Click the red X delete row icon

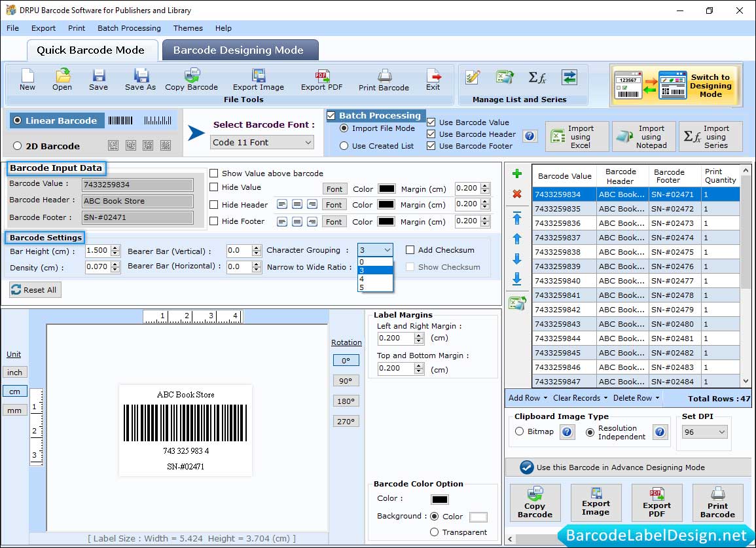[517, 194]
